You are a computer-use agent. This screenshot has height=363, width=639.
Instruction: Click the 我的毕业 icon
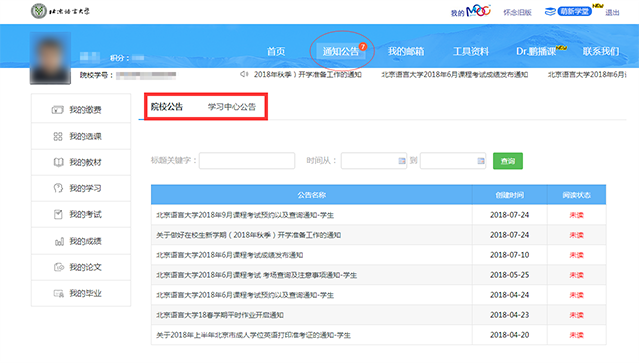pyautogui.click(x=59, y=293)
